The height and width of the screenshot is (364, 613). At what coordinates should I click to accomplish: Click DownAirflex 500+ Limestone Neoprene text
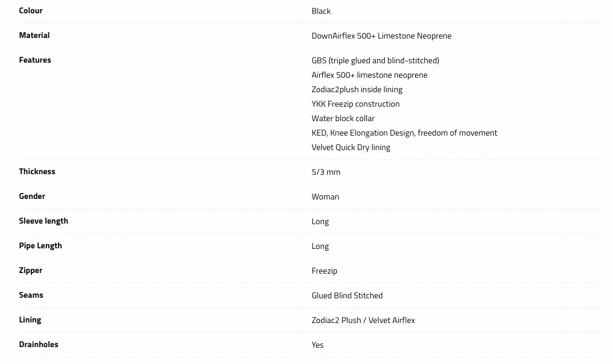point(381,36)
